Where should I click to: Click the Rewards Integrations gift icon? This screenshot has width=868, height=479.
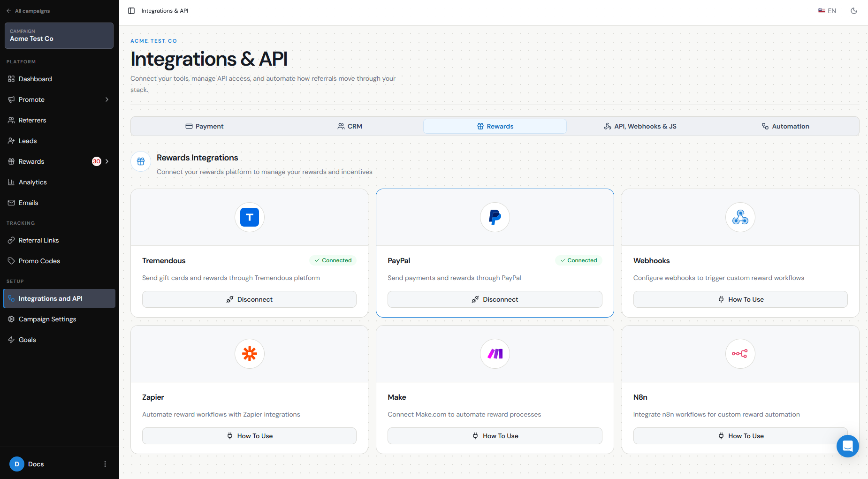(x=141, y=161)
